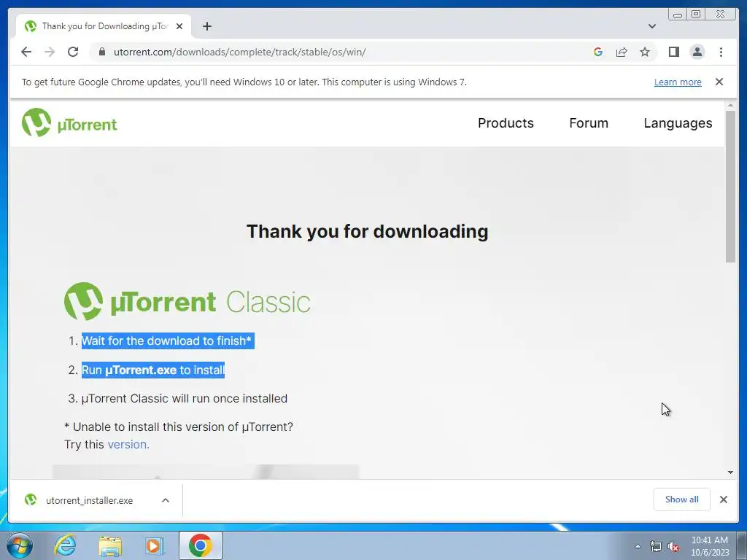Click the page scrollbar thumb
Screen dimensions: 747x560
coord(730,186)
